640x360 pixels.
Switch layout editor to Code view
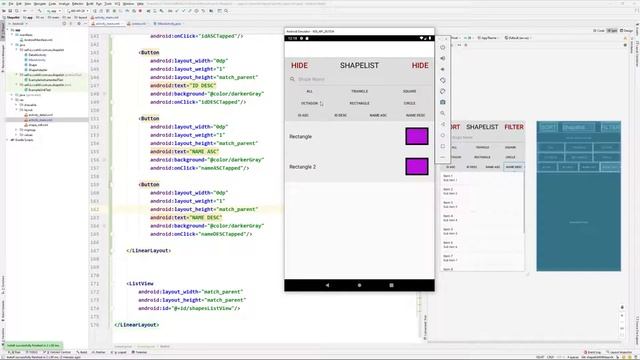coord(599,31)
